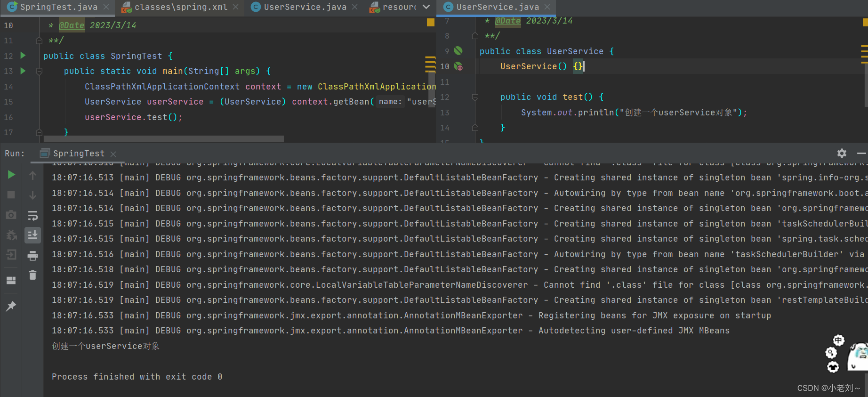Click console line '创建一个userService对象'

click(105, 346)
